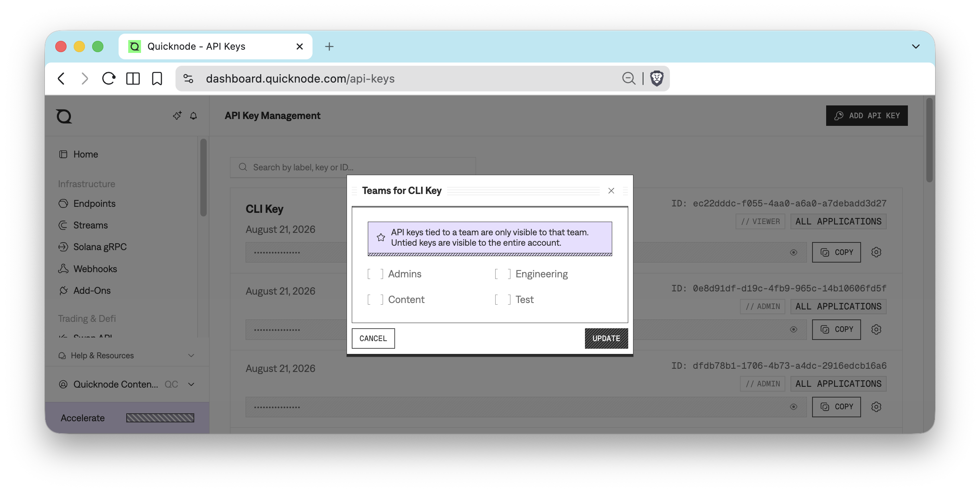Copy the CLI Key API key

click(x=836, y=253)
